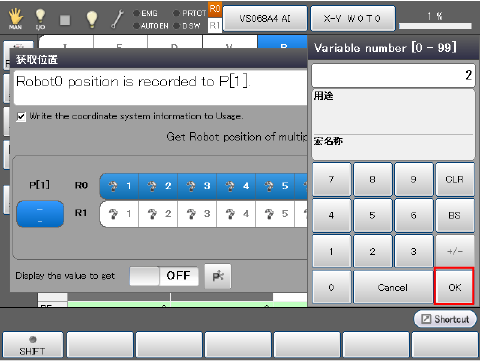Tap keypad digit 6

414,215
